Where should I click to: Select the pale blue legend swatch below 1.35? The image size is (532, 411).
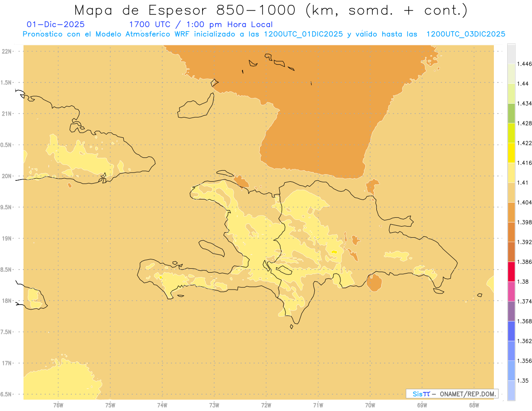pos(511,390)
